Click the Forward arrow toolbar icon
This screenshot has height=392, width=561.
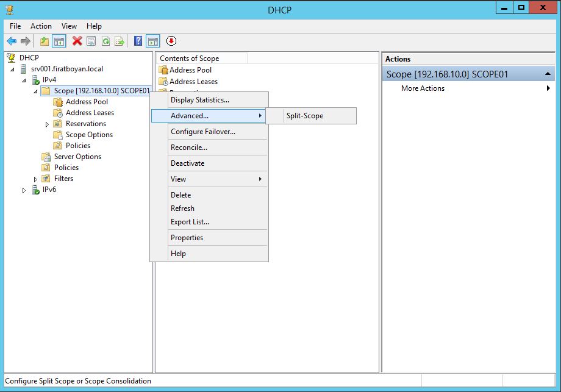[x=26, y=41]
